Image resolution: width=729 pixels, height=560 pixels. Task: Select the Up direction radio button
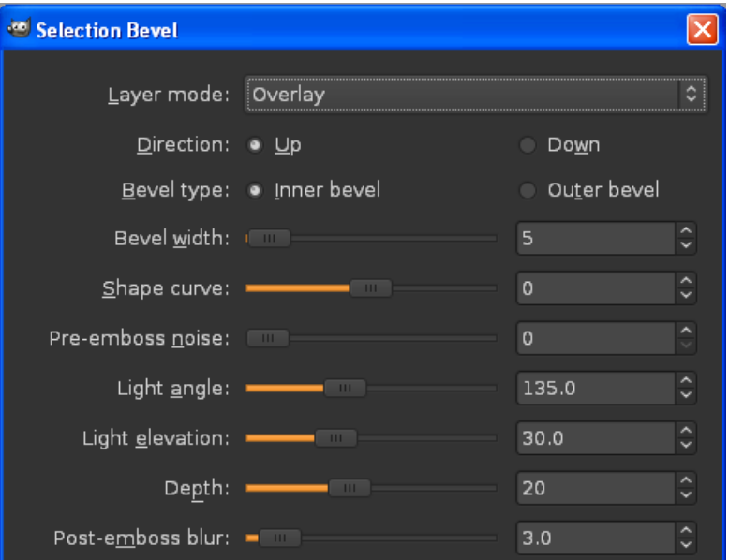point(254,145)
